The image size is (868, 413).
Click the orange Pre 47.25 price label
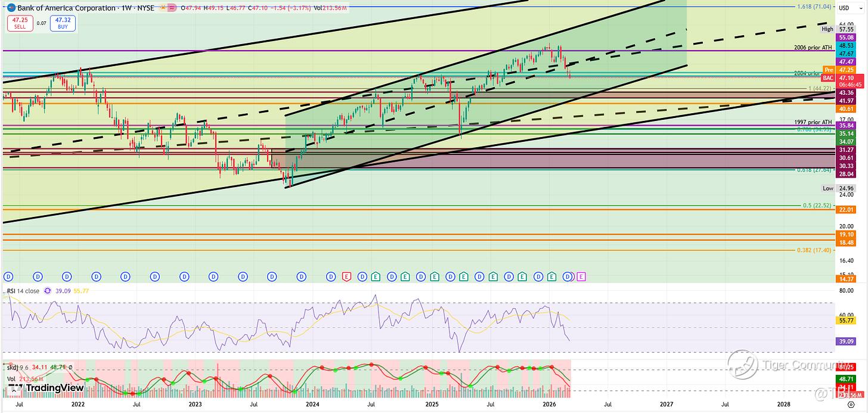(x=838, y=70)
